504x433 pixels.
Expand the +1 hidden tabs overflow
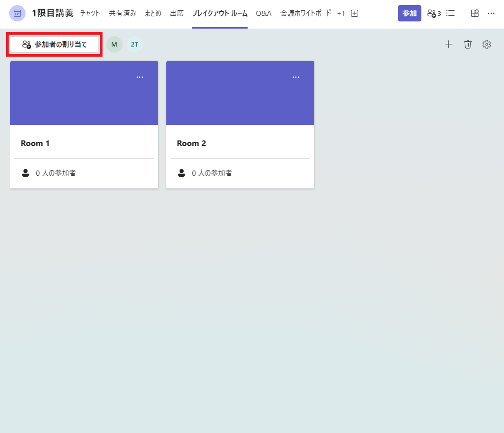(x=341, y=13)
